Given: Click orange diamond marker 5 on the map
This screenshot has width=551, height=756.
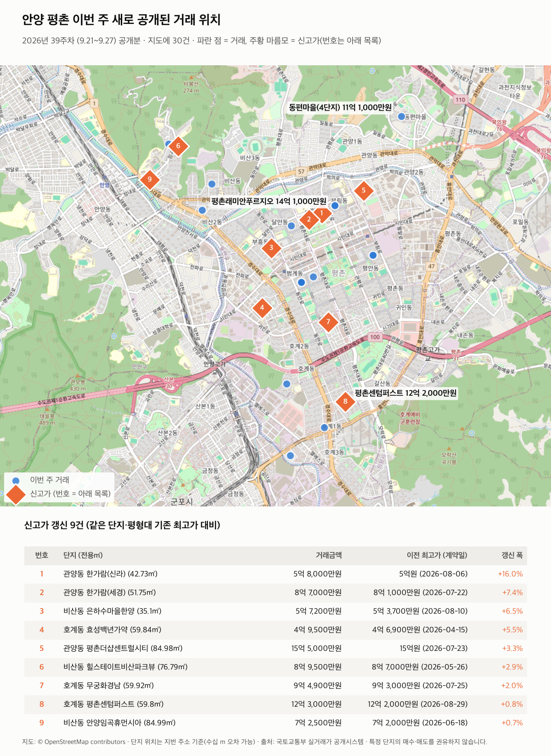Looking at the screenshot, I should [x=364, y=190].
